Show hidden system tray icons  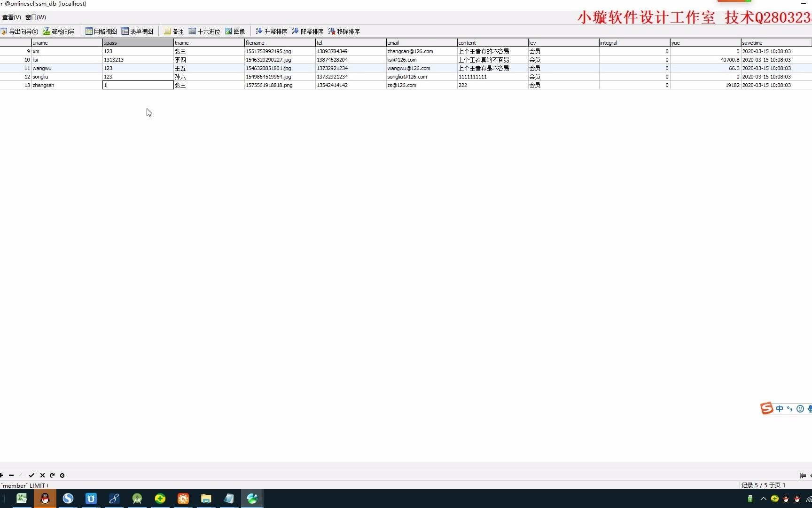763,499
